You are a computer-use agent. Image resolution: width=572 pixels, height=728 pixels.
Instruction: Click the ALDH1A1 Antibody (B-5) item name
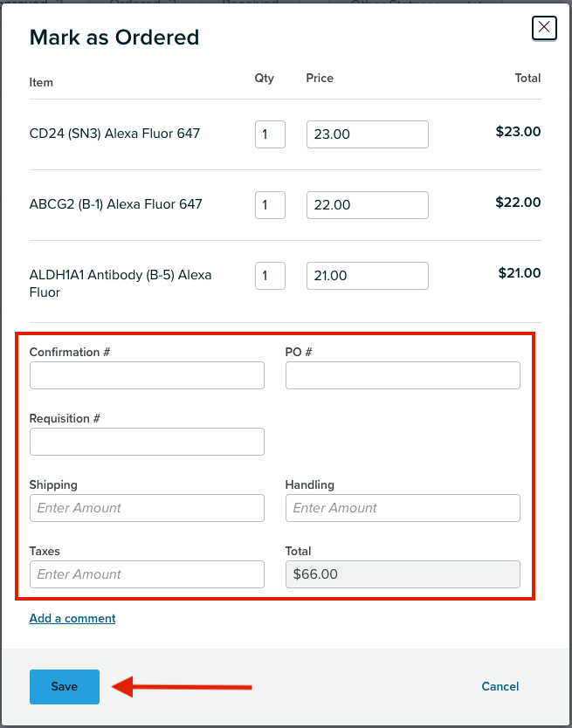[x=121, y=284]
